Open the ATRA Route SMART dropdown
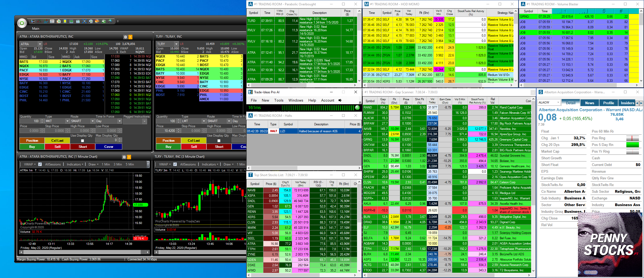 [x=92, y=121]
